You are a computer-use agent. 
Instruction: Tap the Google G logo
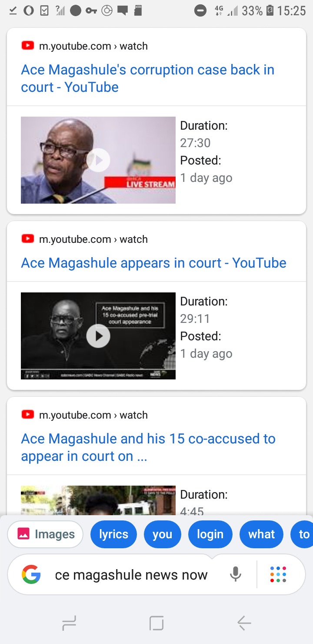point(31,574)
